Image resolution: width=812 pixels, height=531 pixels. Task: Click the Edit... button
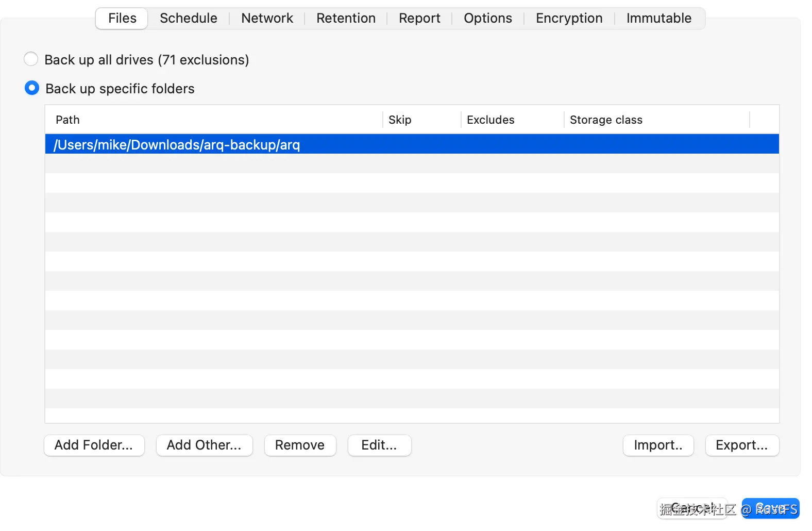coord(379,445)
